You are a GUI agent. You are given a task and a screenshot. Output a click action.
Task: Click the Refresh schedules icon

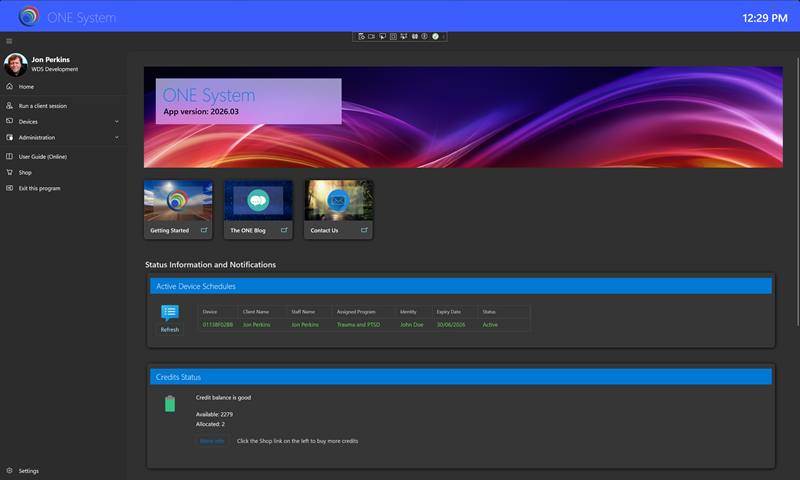click(170, 313)
